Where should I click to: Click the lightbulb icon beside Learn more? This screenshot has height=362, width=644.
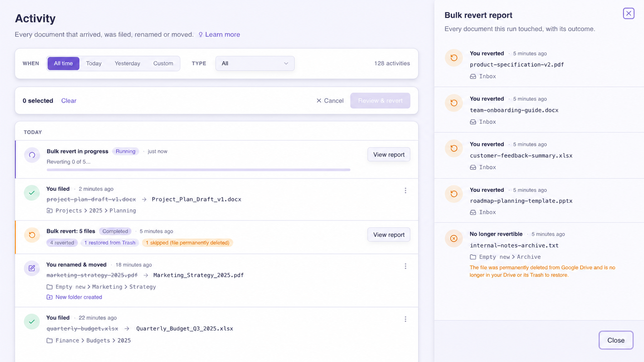tap(201, 35)
